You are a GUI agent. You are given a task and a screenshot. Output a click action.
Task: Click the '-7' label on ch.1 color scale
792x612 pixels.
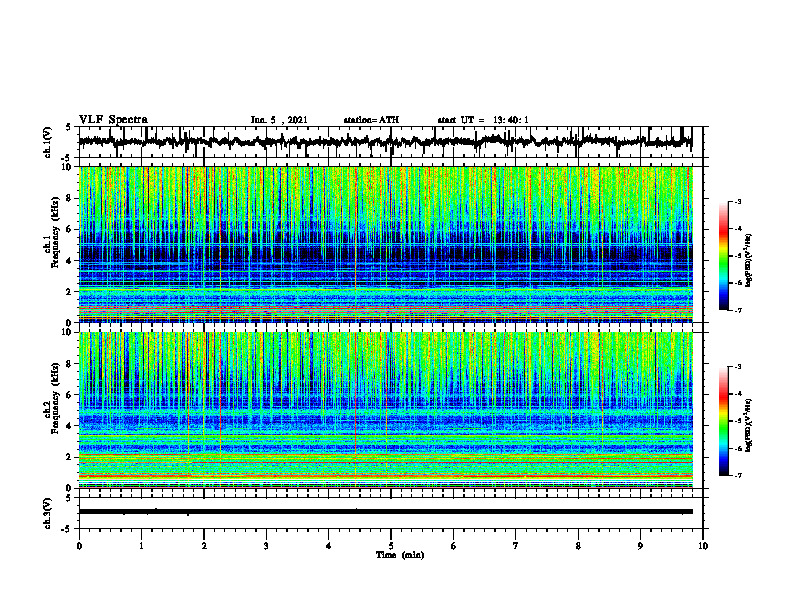click(x=738, y=310)
